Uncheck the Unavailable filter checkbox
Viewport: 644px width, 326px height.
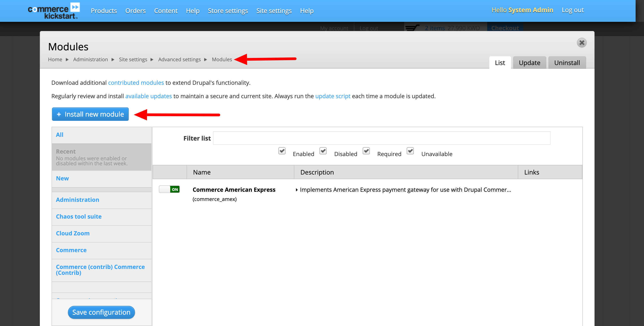point(410,151)
